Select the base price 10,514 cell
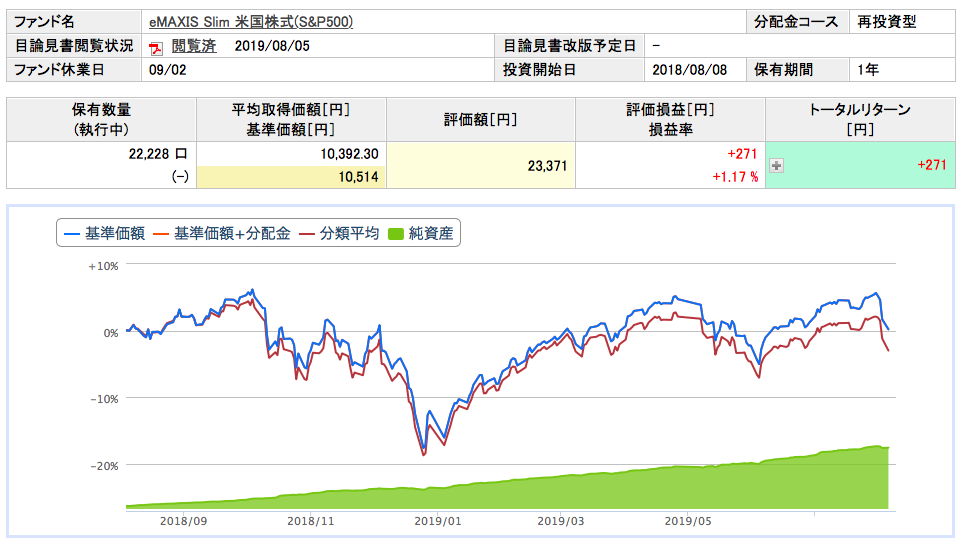This screenshot has height=543, width=962. click(291, 177)
